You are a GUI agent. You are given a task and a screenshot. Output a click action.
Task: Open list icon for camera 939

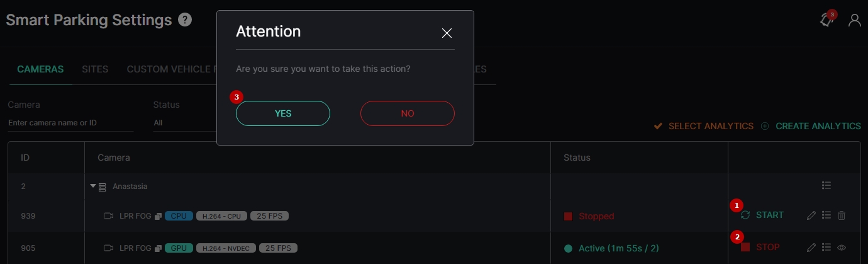(826, 215)
